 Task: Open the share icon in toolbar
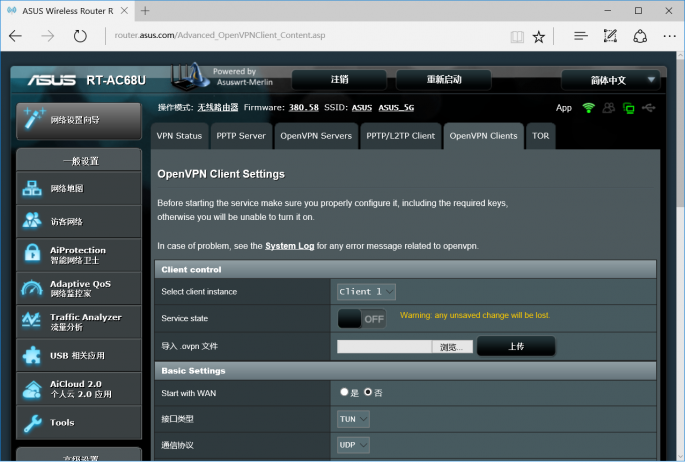point(640,36)
